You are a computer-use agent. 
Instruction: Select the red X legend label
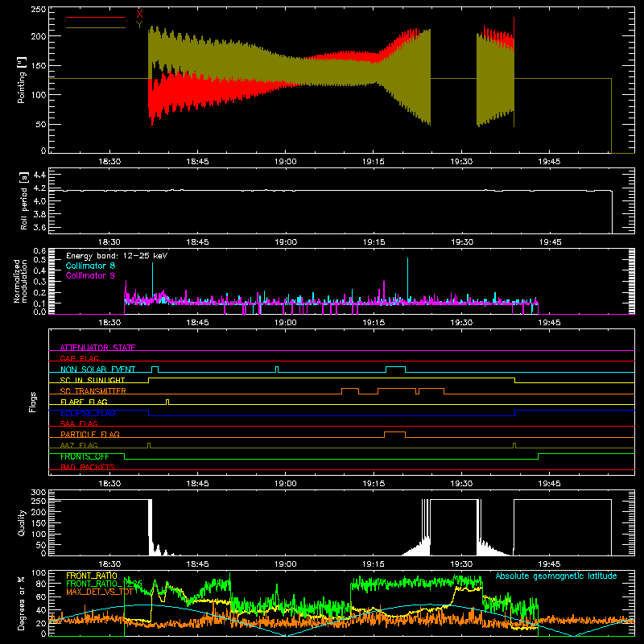(139, 14)
